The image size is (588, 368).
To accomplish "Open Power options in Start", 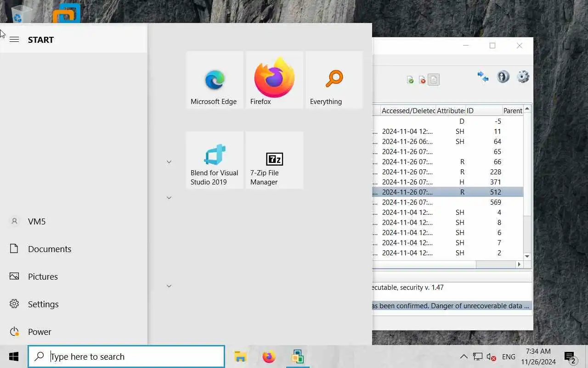I will pyautogui.click(x=73, y=332).
